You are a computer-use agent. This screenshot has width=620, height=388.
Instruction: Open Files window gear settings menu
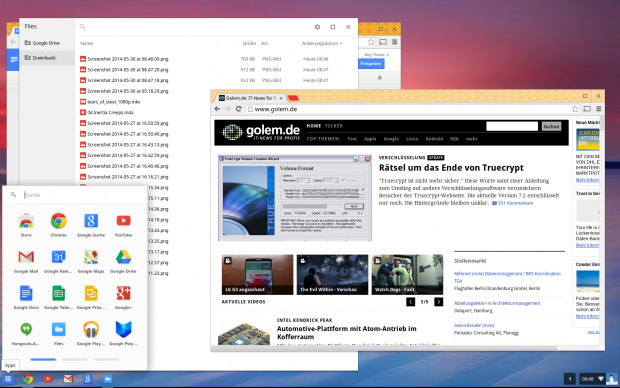point(317,27)
